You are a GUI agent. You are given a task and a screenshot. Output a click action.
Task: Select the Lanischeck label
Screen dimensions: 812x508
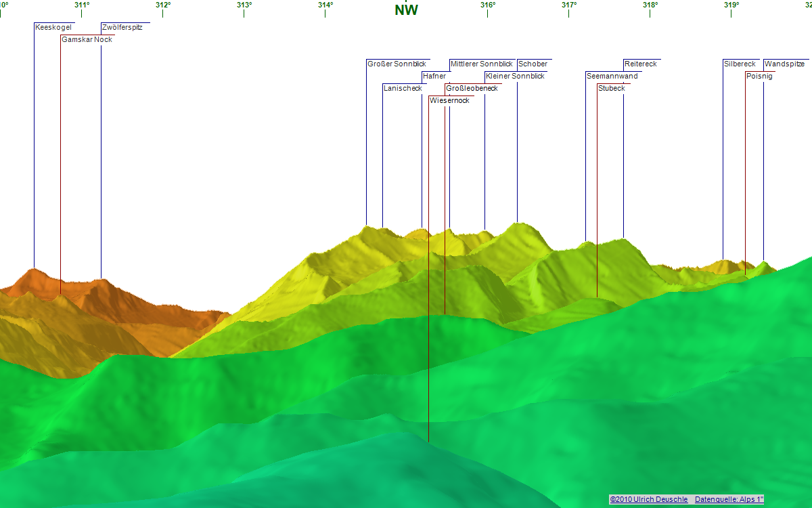point(403,89)
